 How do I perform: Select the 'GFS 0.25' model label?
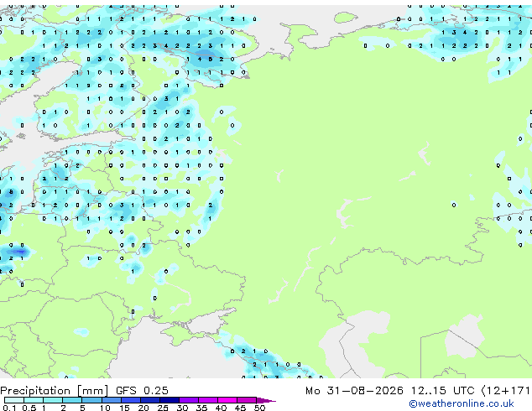(x=142, y=391)
